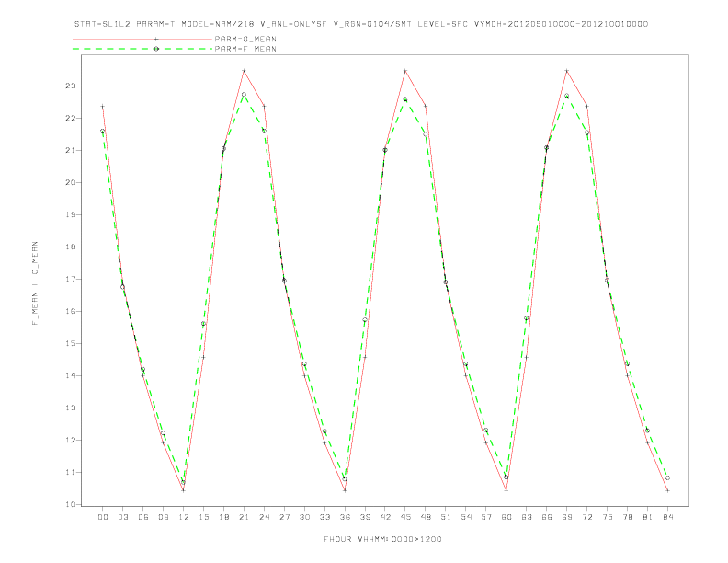728x563 pixels.
Task: Select FHOUR tick label 81
Action: click(x=648, y=517)
